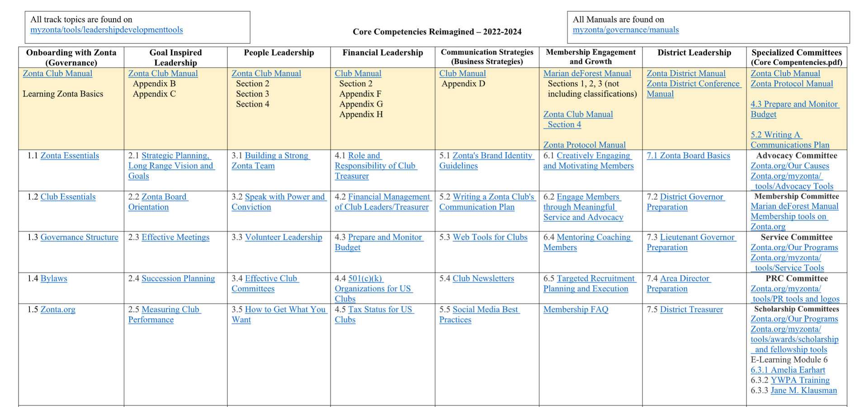868x407 pixels.
Task: Open 2.5 Measuring Club Performance link
Action: point(165,315)
